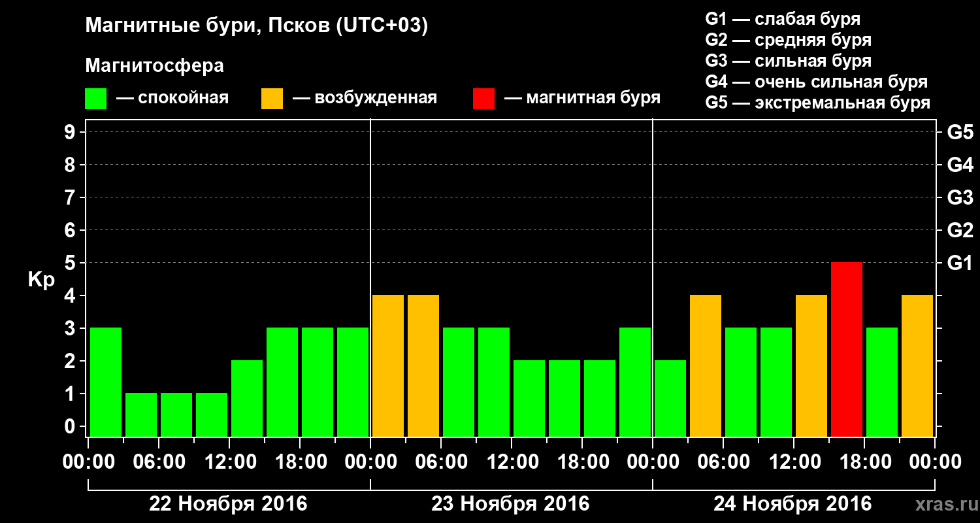Click the 'G1' label on the right axis
Viewport: 980px width, 523px height.
(960, 263)
